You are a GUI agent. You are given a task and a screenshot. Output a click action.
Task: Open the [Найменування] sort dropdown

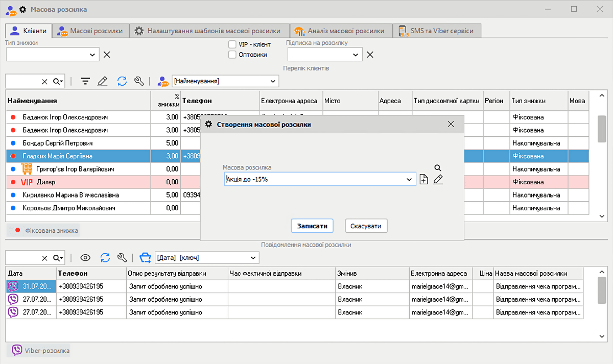tap(274, 81)
